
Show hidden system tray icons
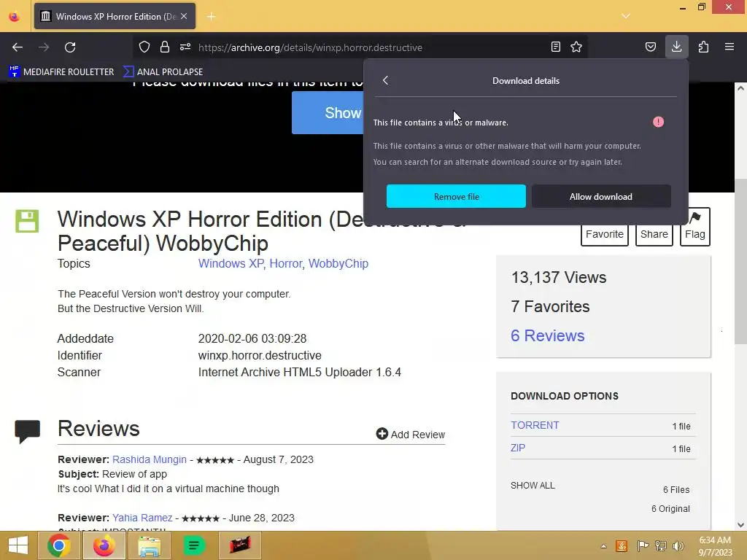[x=603, y=545]
